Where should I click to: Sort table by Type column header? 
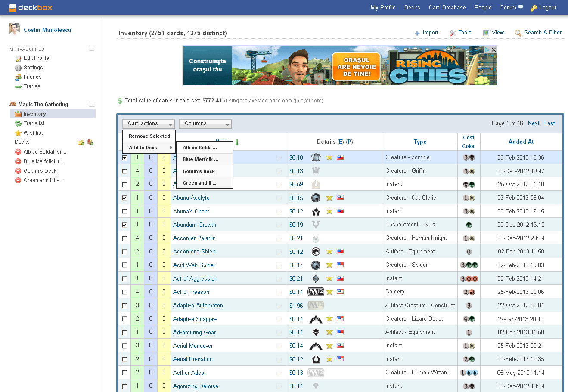[x=420, y=142]
